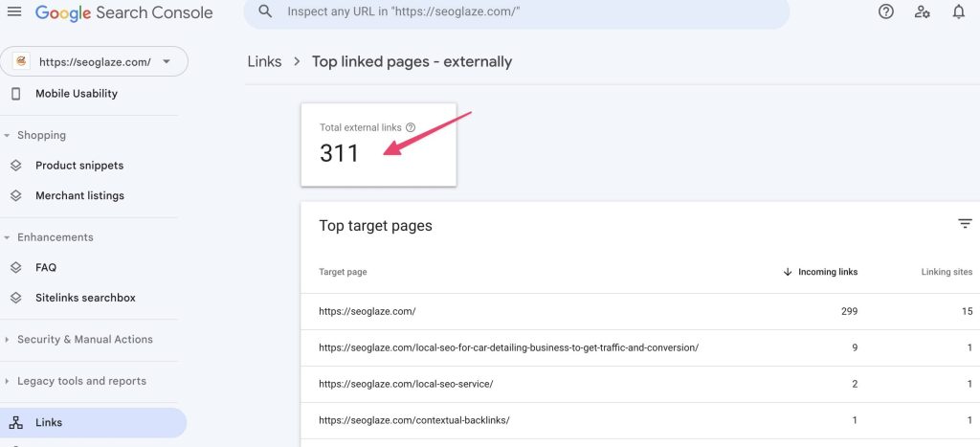This screenshot has height=447, width=980.
Task: Open the local-seo-for-car-detailing target page row
Action: point(640,347)
